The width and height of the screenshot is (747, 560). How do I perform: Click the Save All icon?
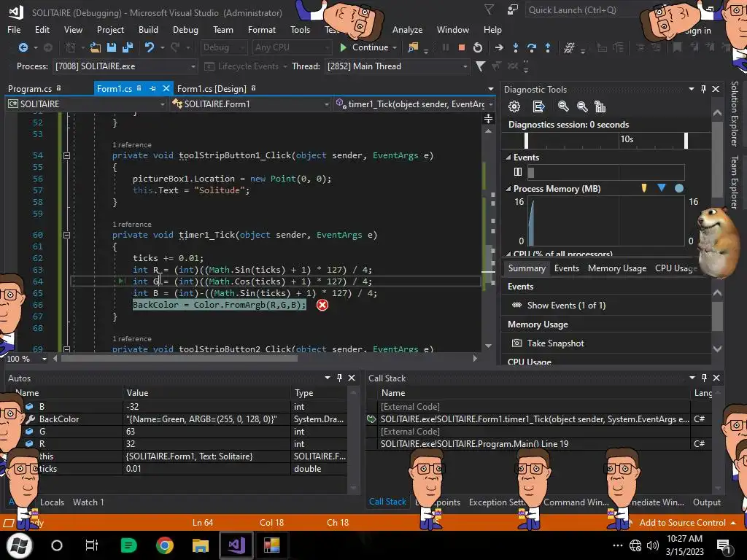coord(128,47)
